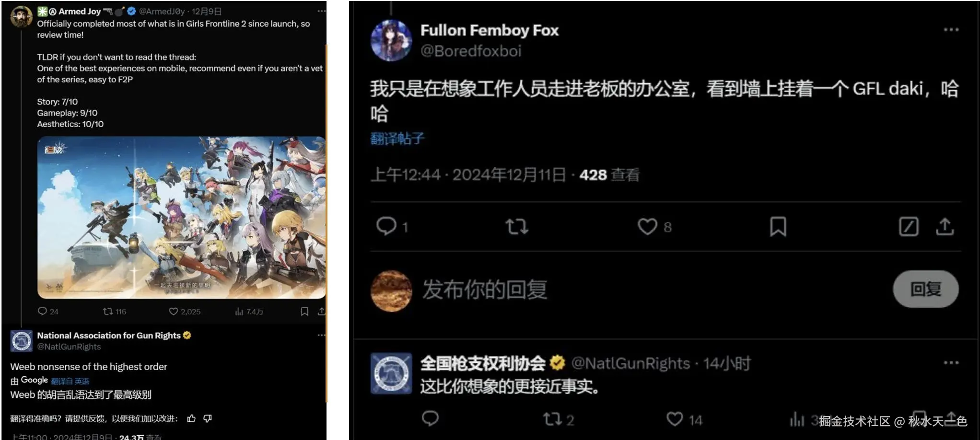Viewport: 980px width, 440px height.
Task: Click the 翻译帖子 translate link
Action: pos(397,139)
